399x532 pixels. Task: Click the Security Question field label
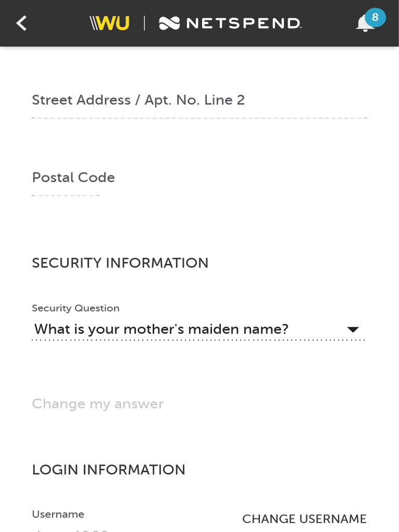[x=75, y=308]
